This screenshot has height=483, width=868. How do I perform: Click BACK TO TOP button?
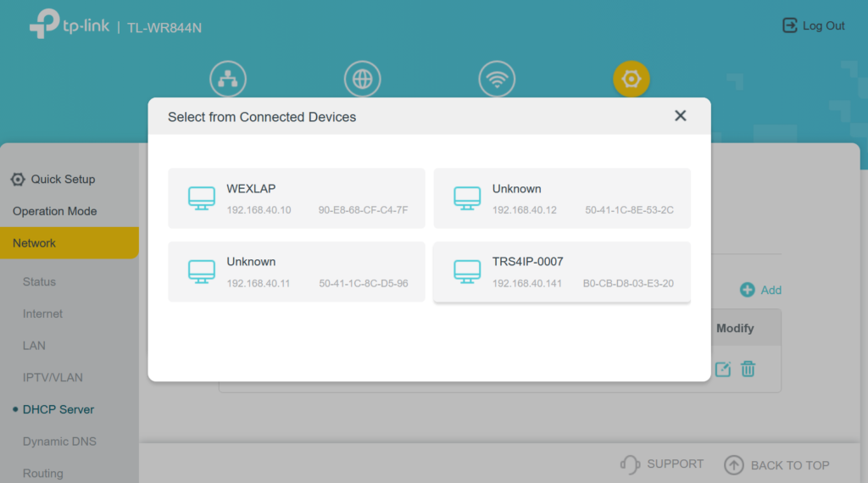776,465
